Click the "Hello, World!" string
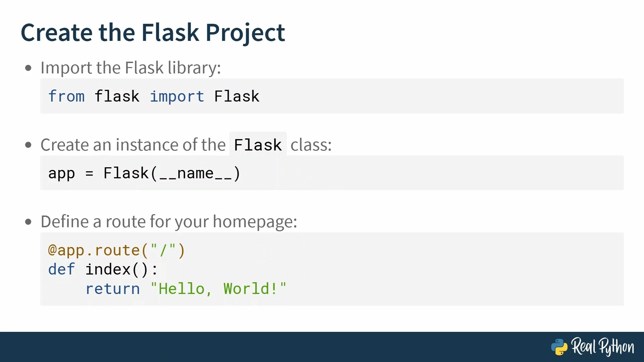Image resolution: width=644 pixels, height=362 pixels. [218, 289]
